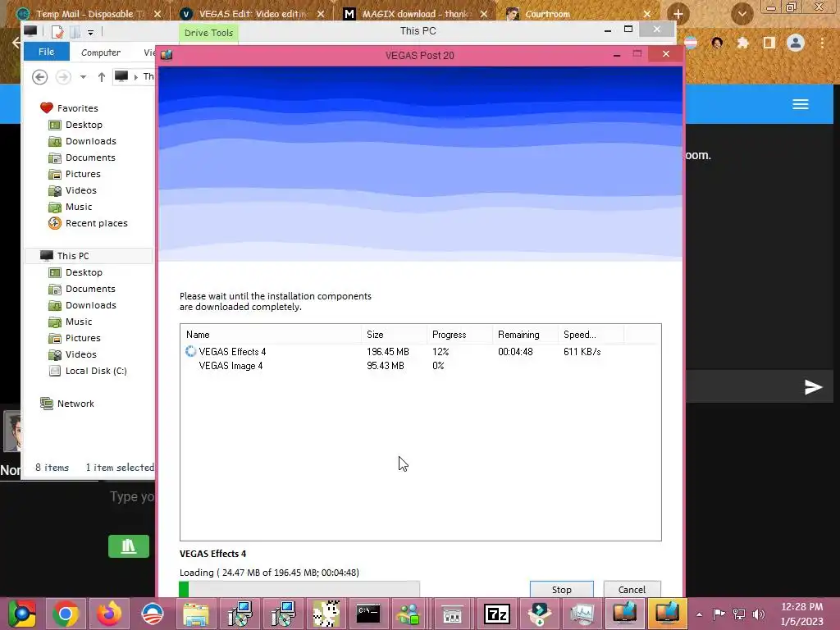Image resolution: width=840 pixels, height=630 pixels.
Task: Open Firefox from the taskbar
Action: (109, 614)
